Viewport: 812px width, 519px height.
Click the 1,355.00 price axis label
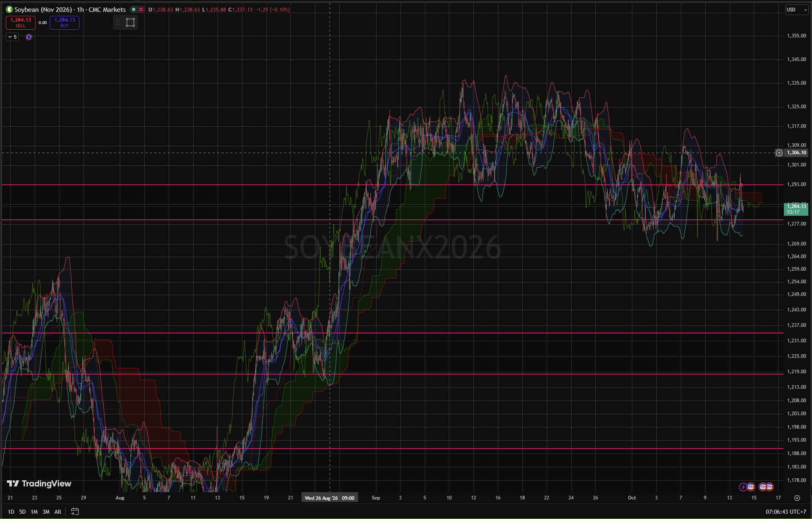[796, 36]
